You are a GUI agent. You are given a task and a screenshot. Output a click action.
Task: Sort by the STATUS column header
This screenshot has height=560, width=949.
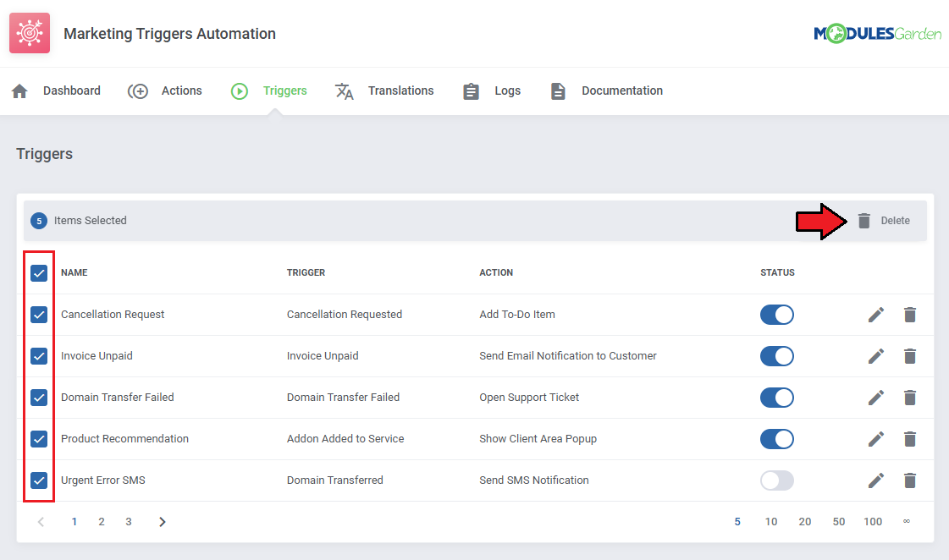coord(778,272)
